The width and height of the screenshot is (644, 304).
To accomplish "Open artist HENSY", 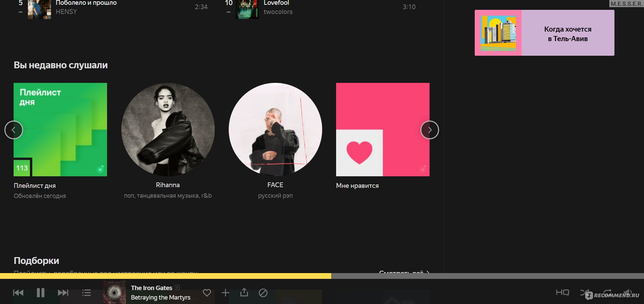I will pyautogui.click(x=66, y=12).
